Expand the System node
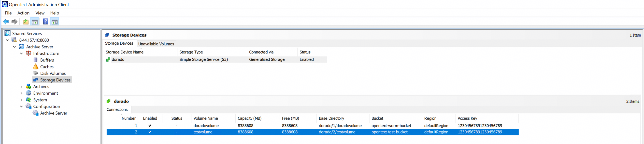 click(21, 100)
